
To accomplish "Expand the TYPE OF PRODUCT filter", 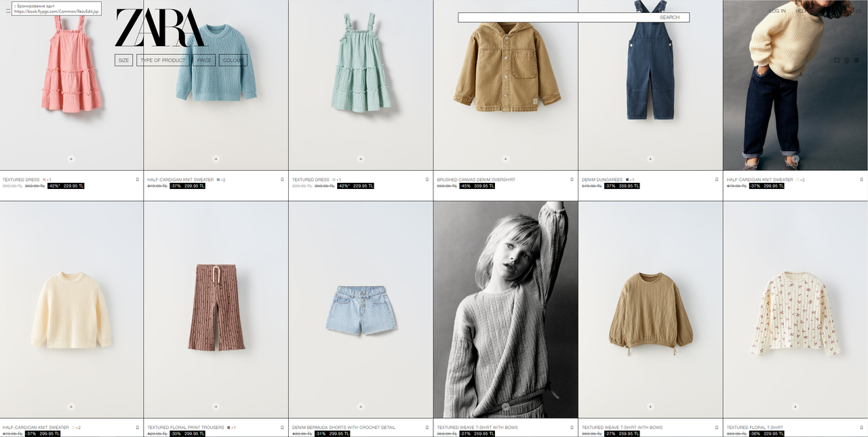I will tap(163, 60).
